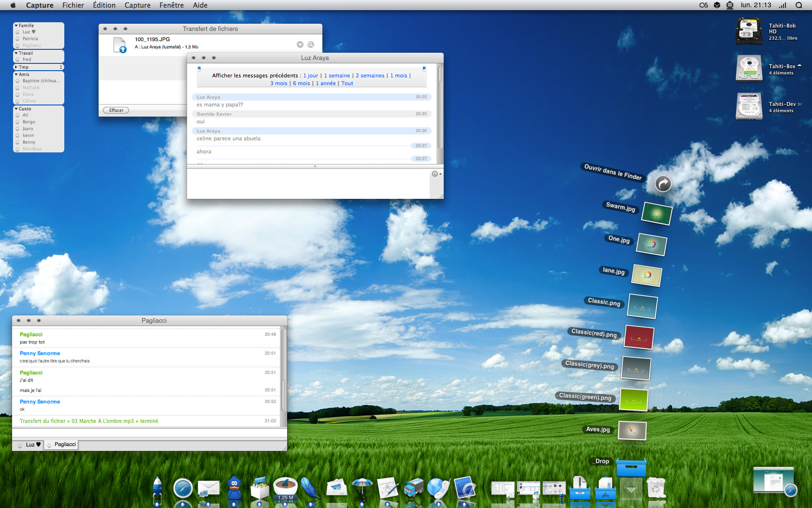Open One.jpg thumbnail in the stack
This screenshot has height=508, width=812.
point(651,244)
